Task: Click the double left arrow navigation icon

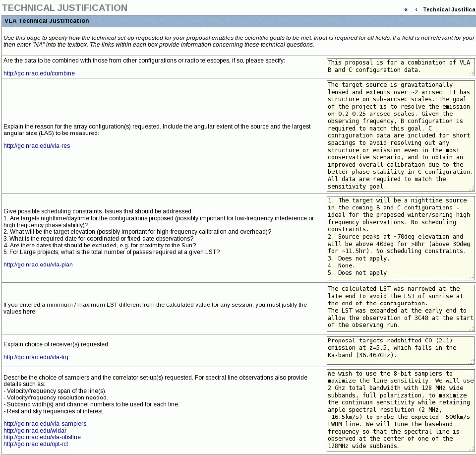Action: pyautogui.click(x=406, y=9)
